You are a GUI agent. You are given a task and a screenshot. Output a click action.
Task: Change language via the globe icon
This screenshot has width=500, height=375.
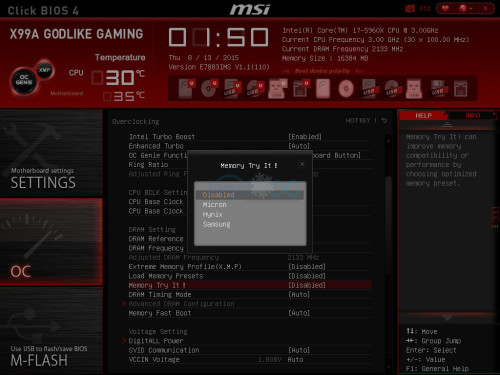pos(463,8)
